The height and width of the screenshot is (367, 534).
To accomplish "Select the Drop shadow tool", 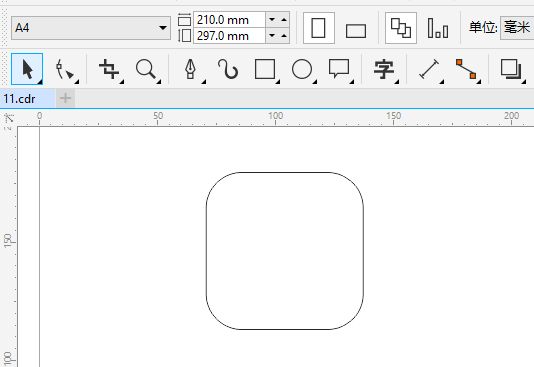I will coord(511,69).
